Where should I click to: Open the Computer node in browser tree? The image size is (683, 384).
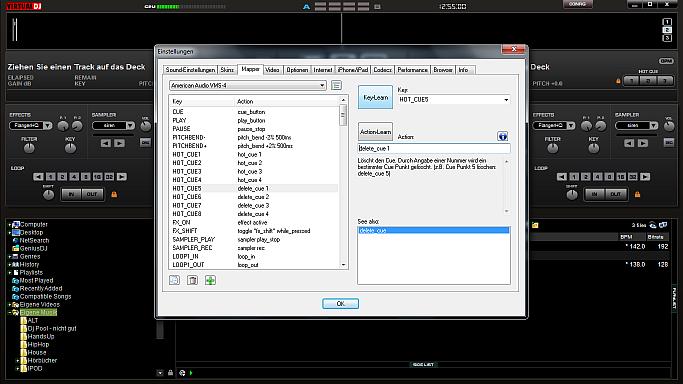click(34, 225)
